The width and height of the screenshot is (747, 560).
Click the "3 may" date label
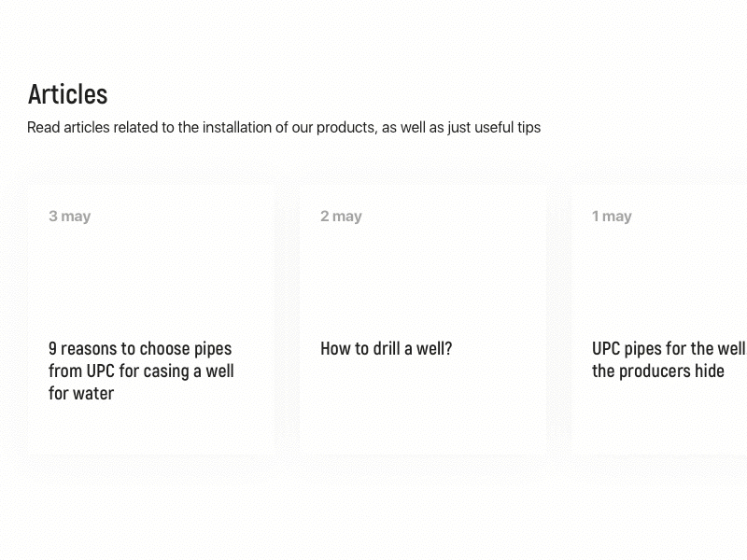click(x=69, y=216)
